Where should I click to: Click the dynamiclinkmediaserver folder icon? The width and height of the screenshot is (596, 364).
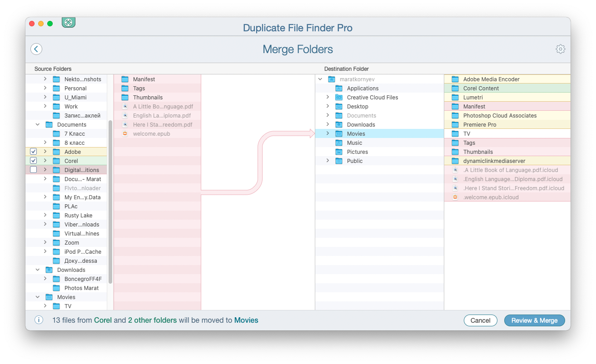click(455, 161)
